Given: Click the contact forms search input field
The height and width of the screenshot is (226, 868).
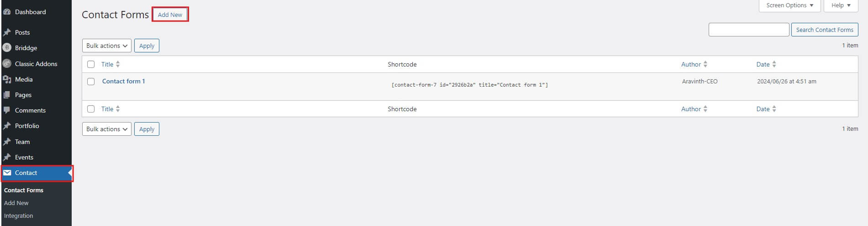Looking at the screenshot, I should click(x=748, y=30).
